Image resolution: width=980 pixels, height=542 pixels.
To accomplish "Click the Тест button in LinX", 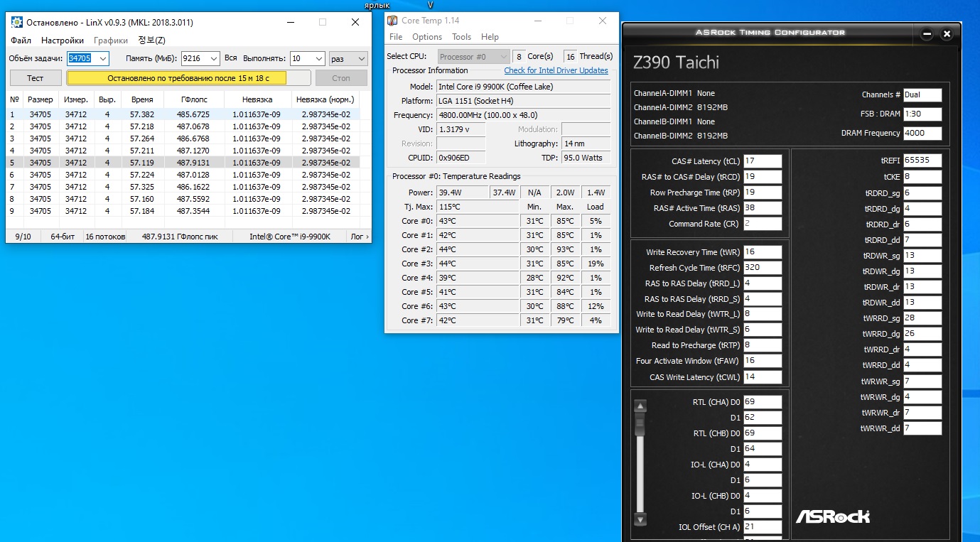I will [x=36, y=78].
